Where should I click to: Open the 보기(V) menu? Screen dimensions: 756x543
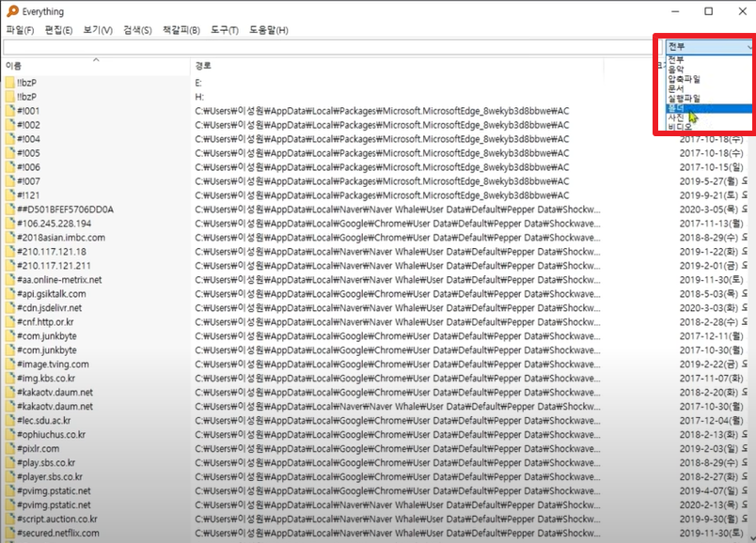tap(98, 30)
